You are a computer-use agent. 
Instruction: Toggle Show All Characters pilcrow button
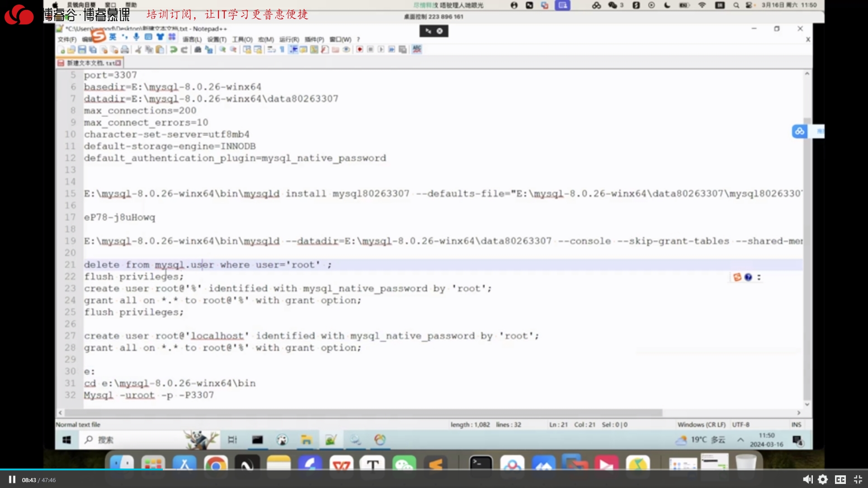[x=282, y=49]
